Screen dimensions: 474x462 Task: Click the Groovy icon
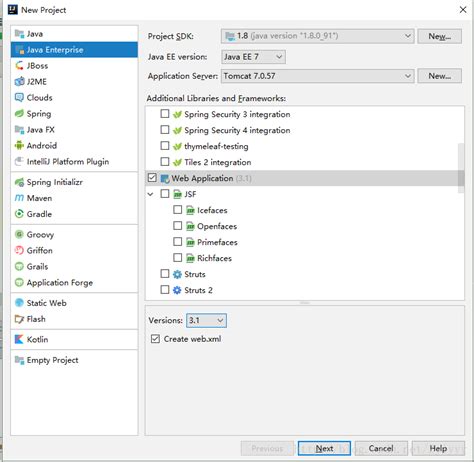click(19, 234)
